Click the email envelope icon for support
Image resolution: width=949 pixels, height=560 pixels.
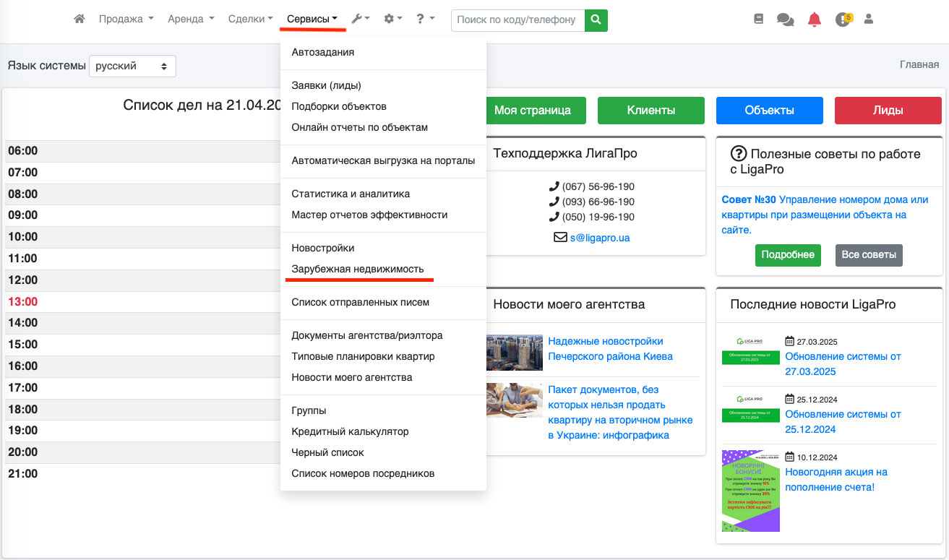pos(560,237)
